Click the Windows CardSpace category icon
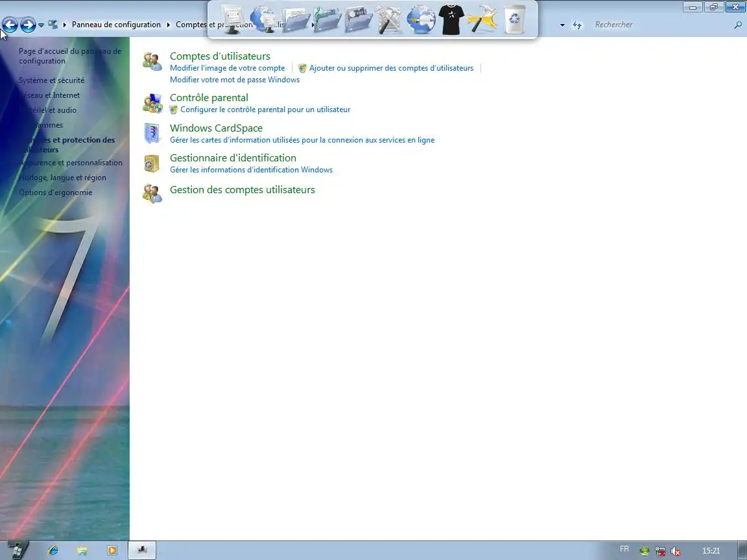Screen dimensions: 747x560 152,134
